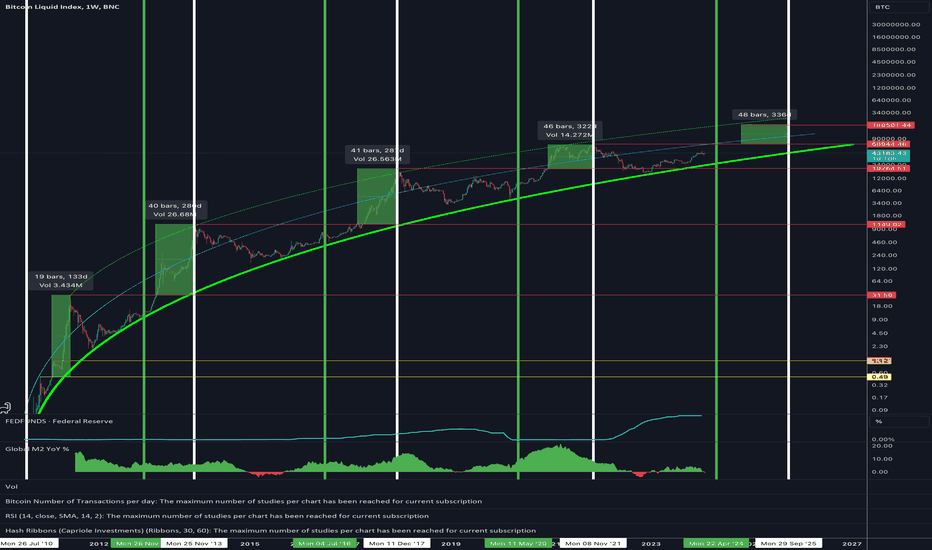Click the red price label above 12000.00
The image size is (932, 550).
click(889, 168)
